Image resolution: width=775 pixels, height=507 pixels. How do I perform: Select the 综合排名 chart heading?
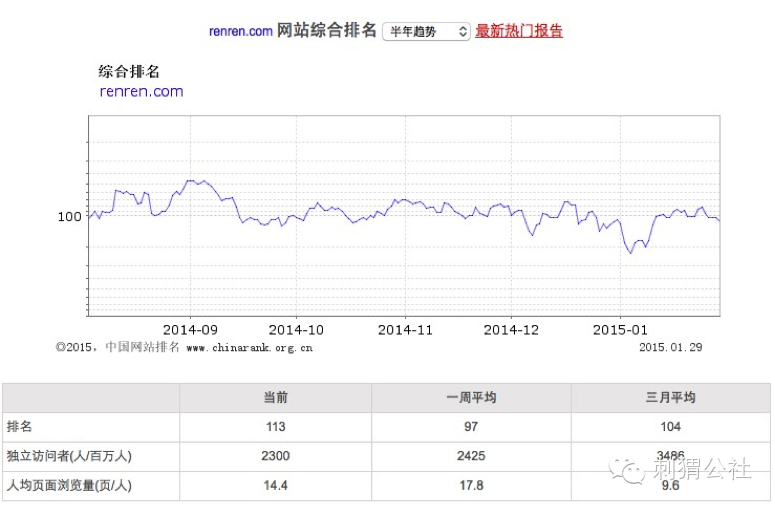tap(129, 72)
